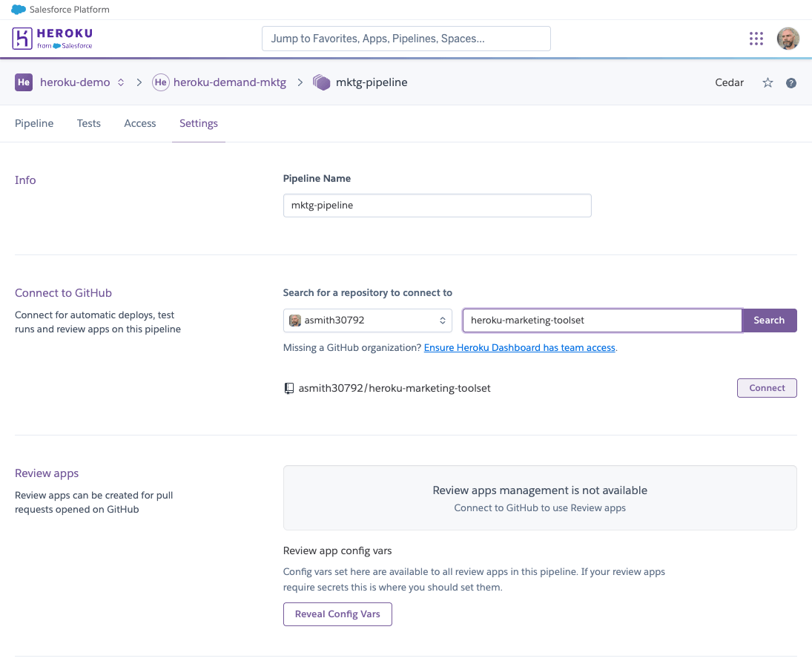Screen dimensions: 812x664
Task: Click Review app config vars heading
Action: [337, 551]
